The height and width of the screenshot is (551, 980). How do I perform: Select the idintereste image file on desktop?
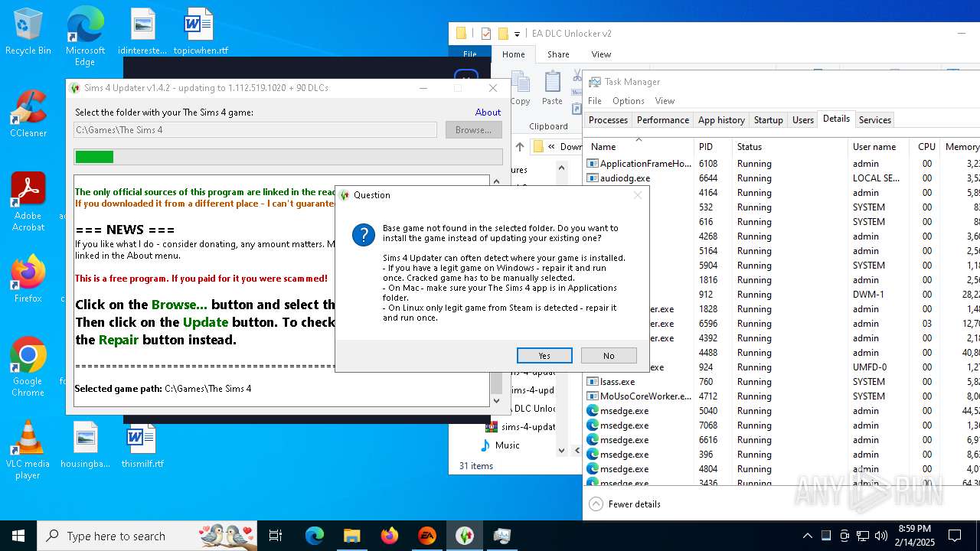pyautogui.click(x=142, y=31)
